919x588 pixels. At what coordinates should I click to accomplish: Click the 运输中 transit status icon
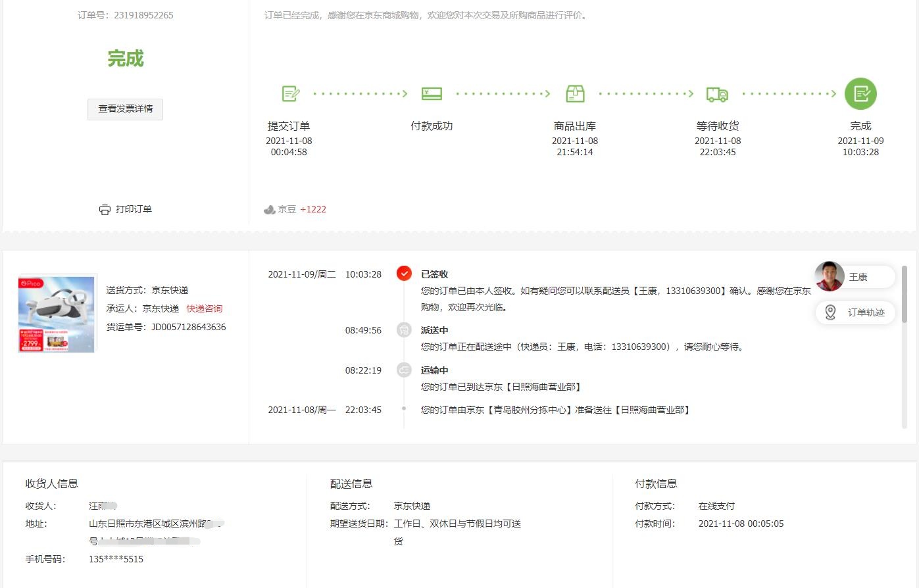(404, 370)
